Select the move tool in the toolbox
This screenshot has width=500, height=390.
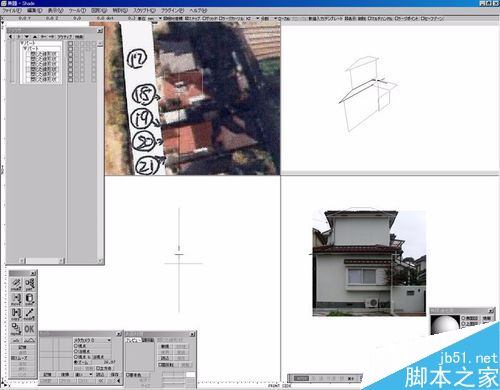click(x=16, y=299)
